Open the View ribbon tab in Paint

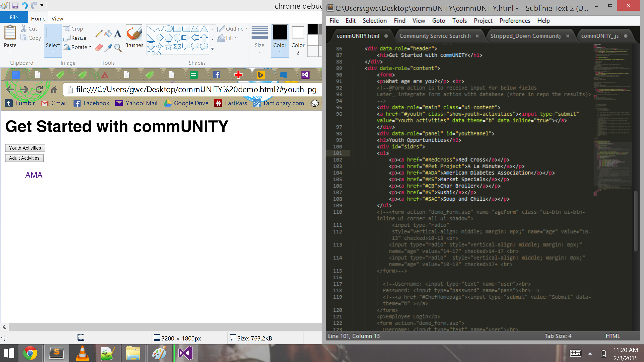57,19
